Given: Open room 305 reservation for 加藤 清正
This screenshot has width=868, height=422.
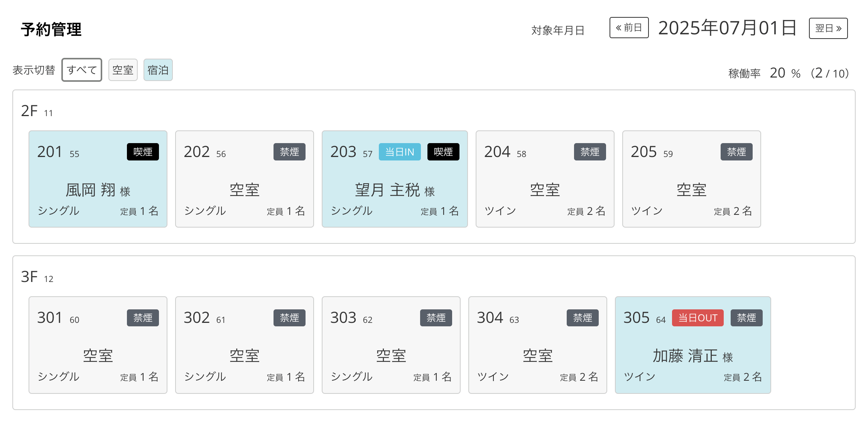Looking at the screenshot, I should pos(692,355).
